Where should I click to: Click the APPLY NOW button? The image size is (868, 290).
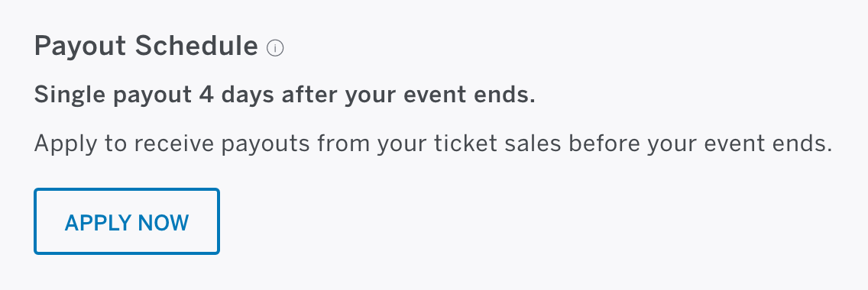point(127,221)
